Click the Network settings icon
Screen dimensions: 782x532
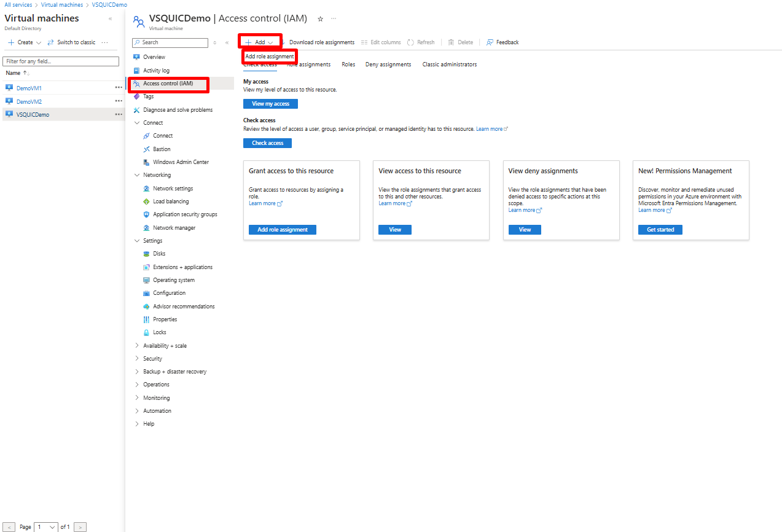click(x=146, y=189)
